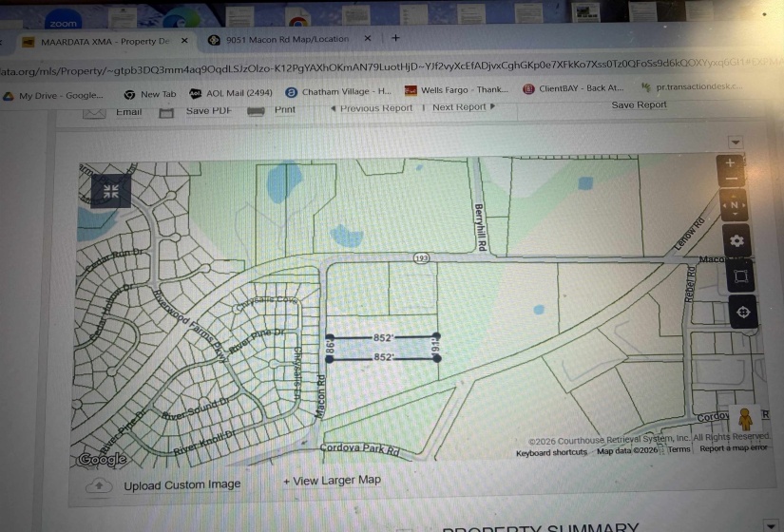
Task: Collapse map with the fullscreen toggle icon
Action: (110, 192)
